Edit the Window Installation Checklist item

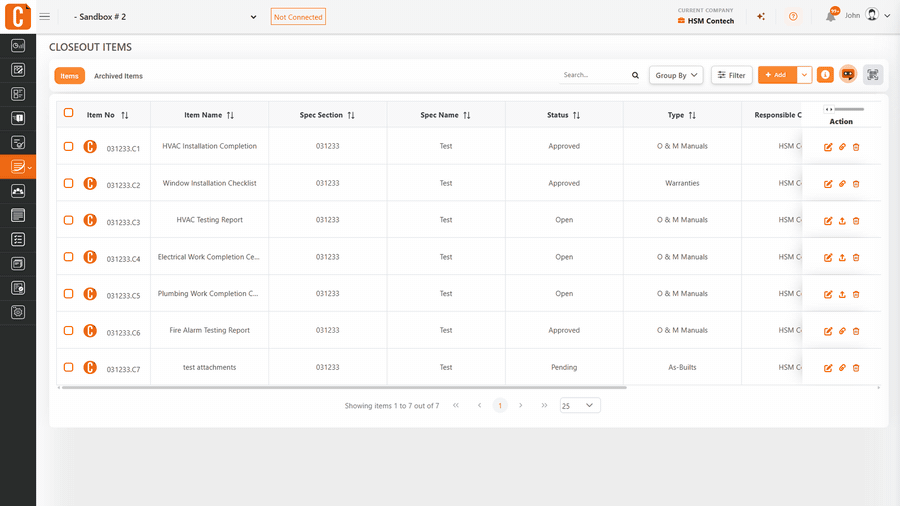(x=828, y=184)
